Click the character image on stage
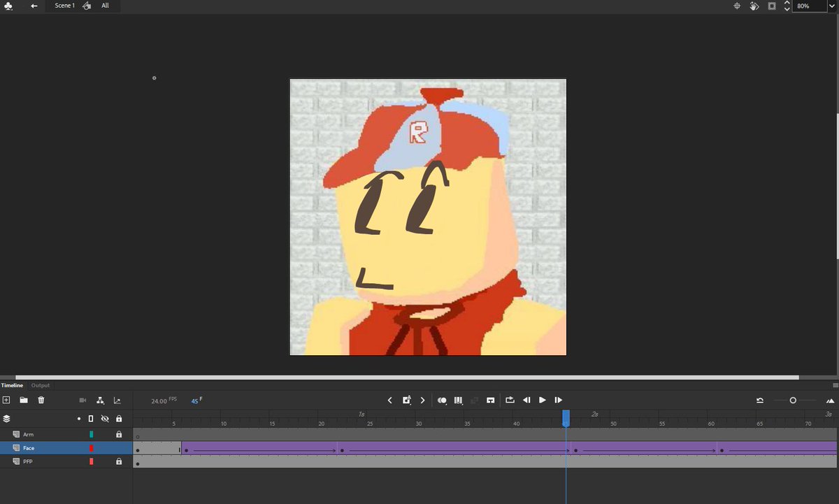Image resolution: width=839 pixels, height=504 pixels. click(428, 217)
